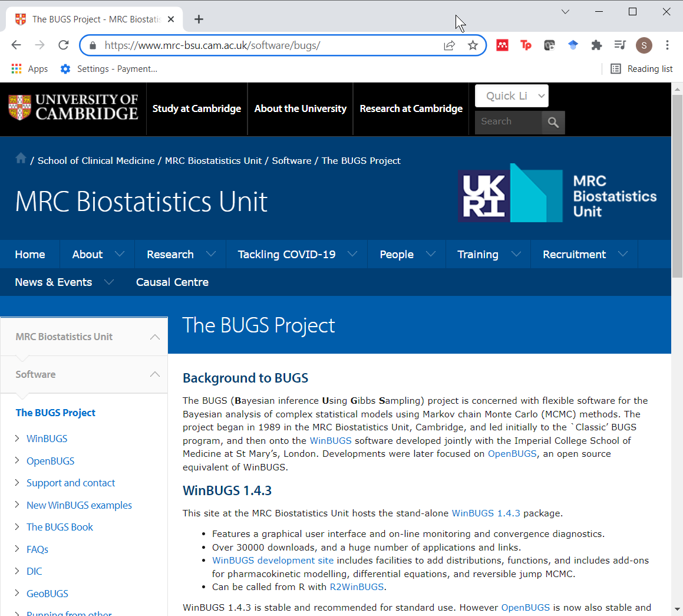683x616 pixels.
Task: Open Settings - Payment bookmark
Action: [108, 69]
